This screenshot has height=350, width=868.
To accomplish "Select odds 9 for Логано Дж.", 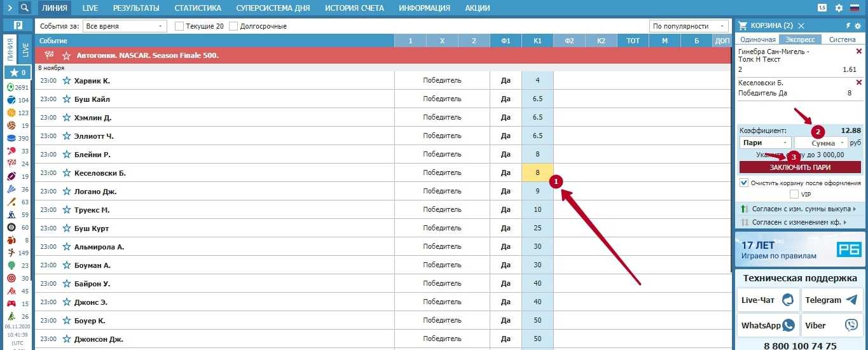I will point(537,192).
